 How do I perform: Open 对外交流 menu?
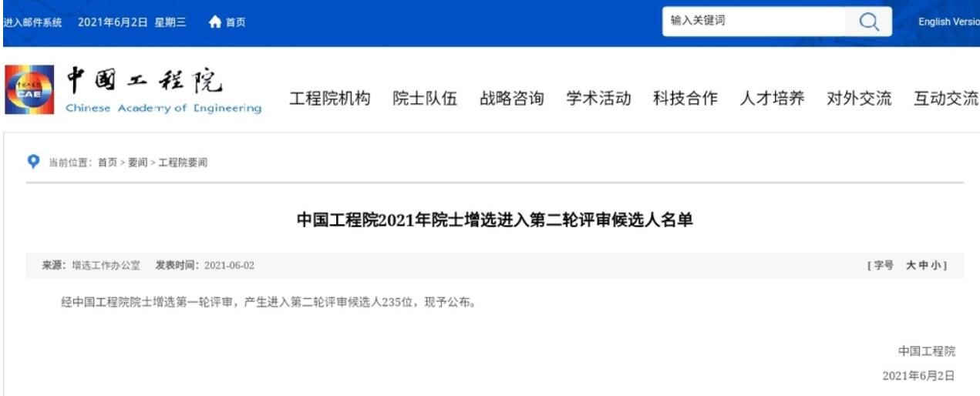tap(859, 99)
